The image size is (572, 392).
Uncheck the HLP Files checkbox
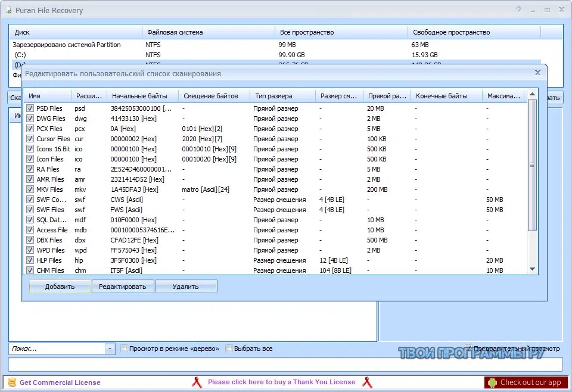click(30, 260)
